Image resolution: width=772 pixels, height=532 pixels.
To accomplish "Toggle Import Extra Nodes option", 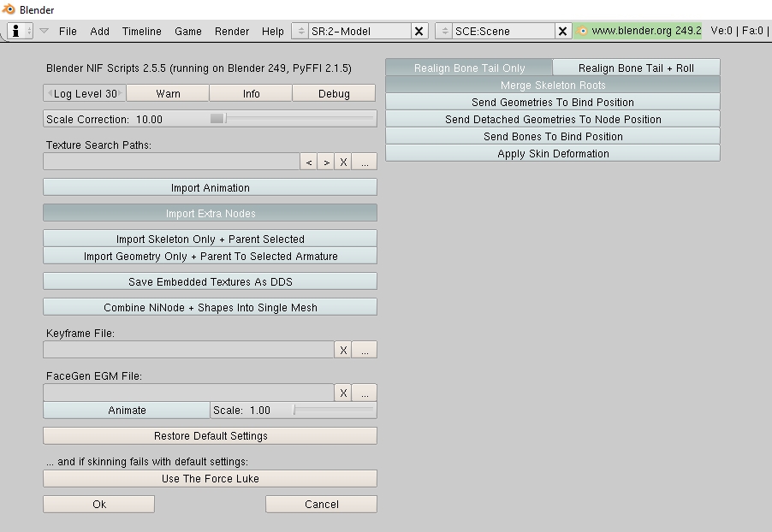I will coord(211,213).
